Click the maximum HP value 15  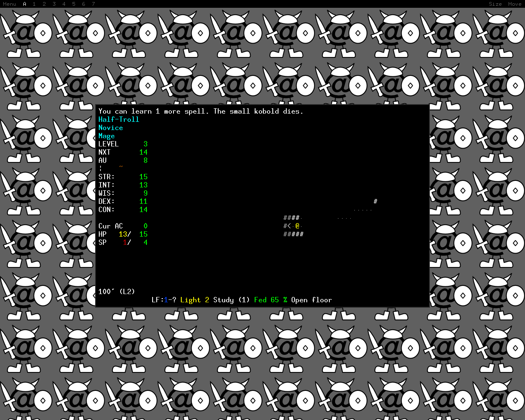point(144,234)
